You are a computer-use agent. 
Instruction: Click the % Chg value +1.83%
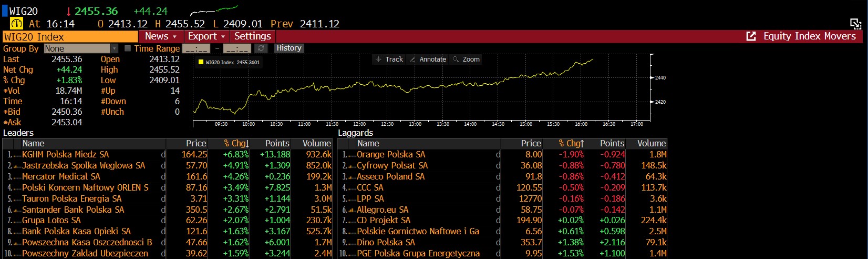pyautogui.click(x=69, y=81)
